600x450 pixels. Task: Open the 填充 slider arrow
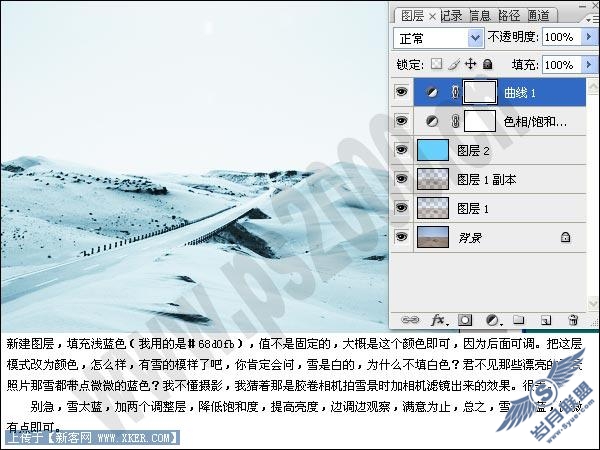tap(589, 64)
